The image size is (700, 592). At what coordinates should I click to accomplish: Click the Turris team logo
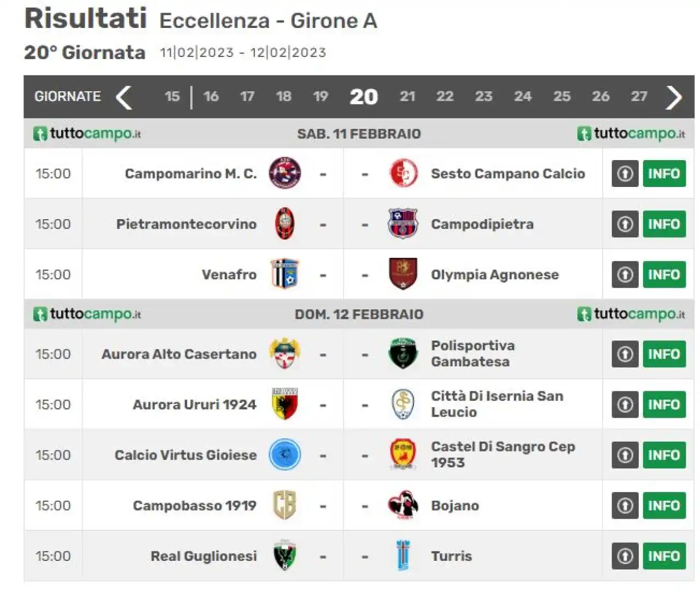tap(403, 555)
